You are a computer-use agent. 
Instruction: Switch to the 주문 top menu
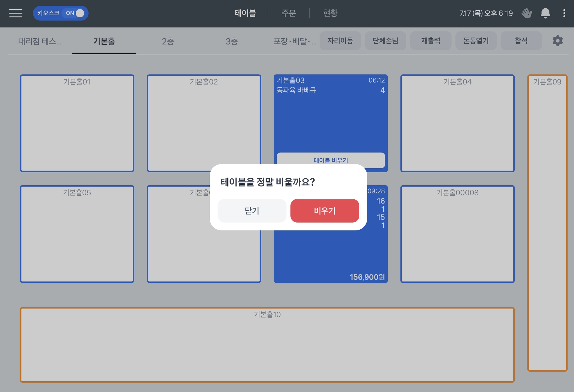click(289, 13)
